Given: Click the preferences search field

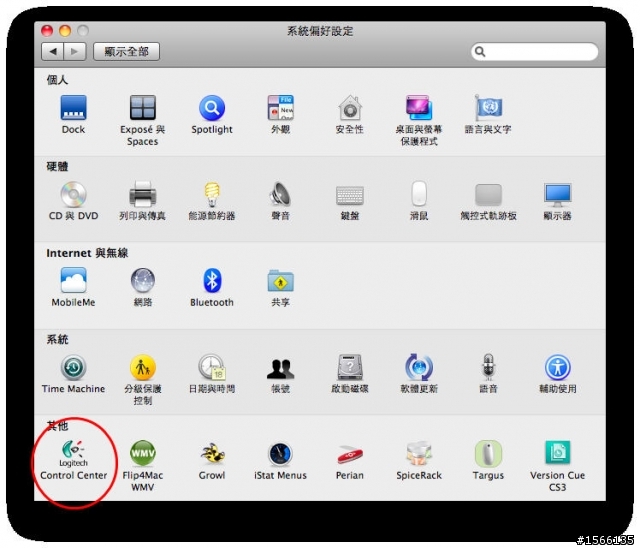Looking at the screenshot, I should (534, 51).
